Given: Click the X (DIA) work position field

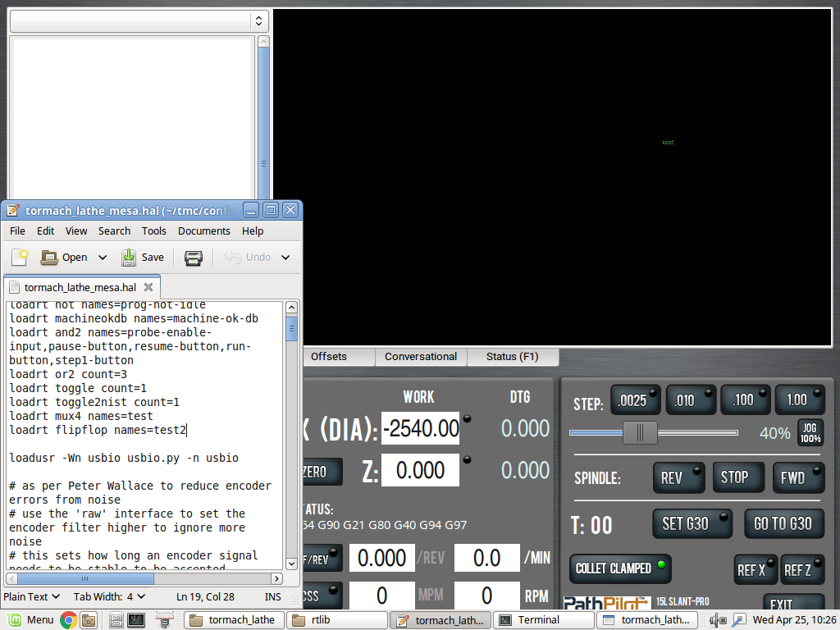Looking at the screenshot, I should 421,428.
